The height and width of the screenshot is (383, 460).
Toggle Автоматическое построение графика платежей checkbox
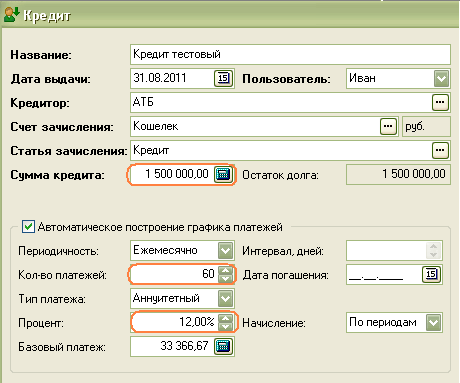[x=28, y=227]
